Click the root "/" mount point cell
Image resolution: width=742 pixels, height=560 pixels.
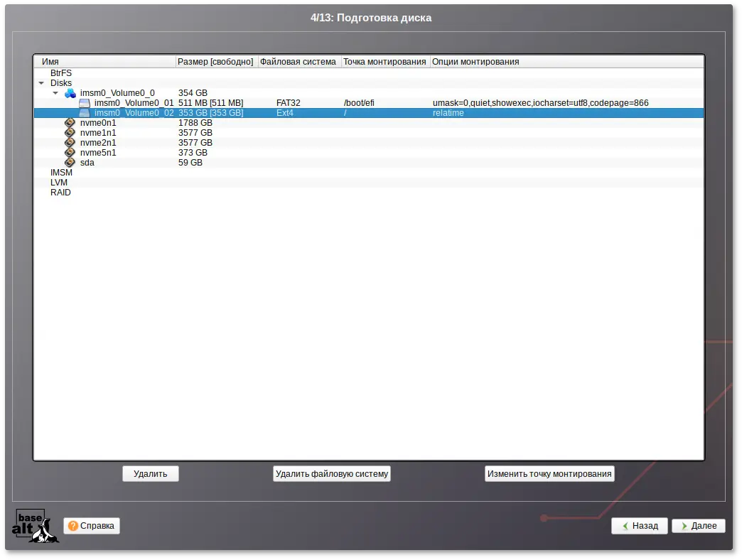click(345, 113)
